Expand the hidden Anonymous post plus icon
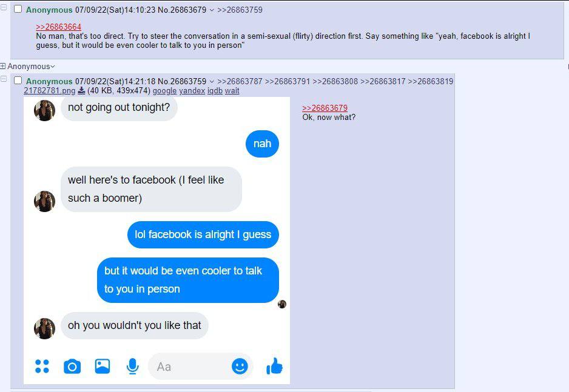Screen dimensions: 569x392 pyautogui.click(x=3, y=66)
